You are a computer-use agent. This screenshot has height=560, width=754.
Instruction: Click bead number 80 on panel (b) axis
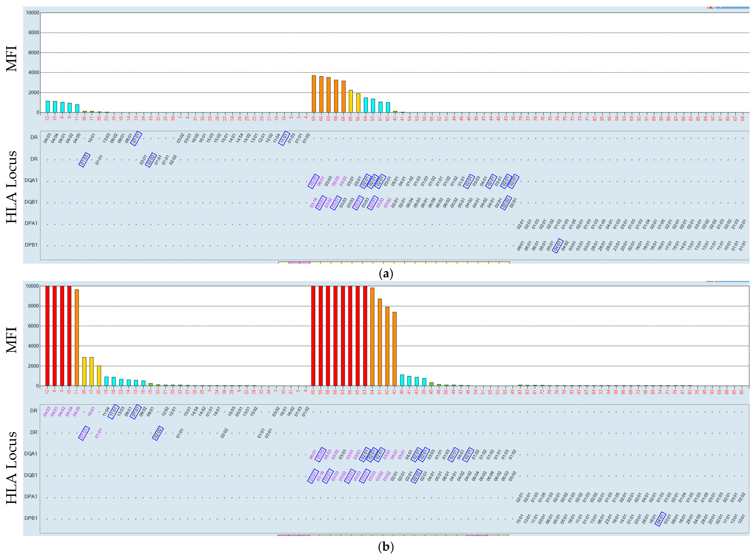[x=741, y=392]
